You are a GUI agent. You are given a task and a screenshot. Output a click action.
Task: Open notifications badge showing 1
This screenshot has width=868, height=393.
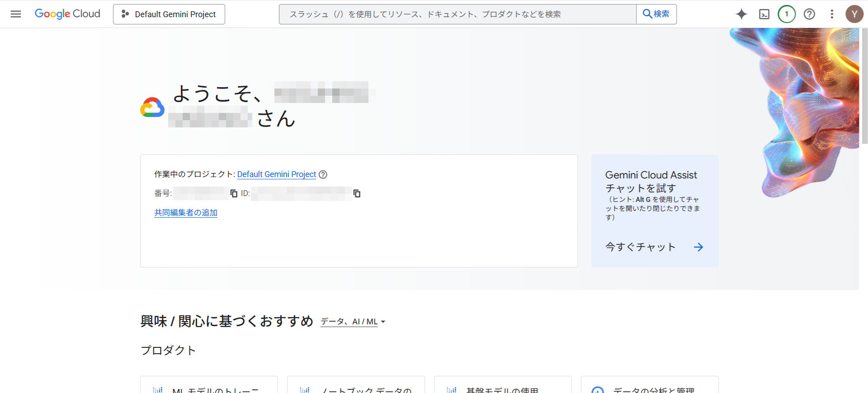coord(787,14)
